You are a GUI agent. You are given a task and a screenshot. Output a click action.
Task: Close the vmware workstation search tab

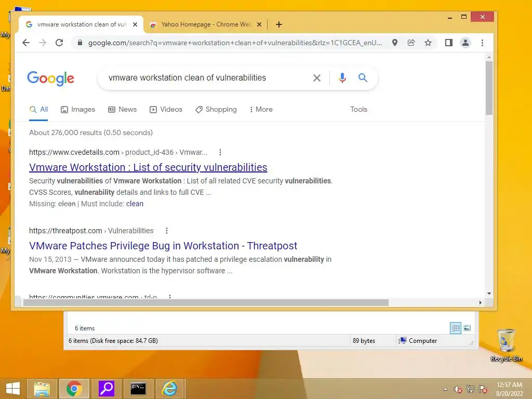click(x=135, y=24)
